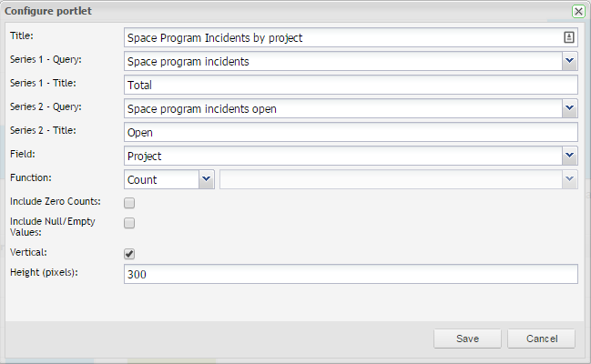This screenshot has width=591, height=364.
Task: Tick the Include Null/Empty Values checkbox
Action: 129,223
